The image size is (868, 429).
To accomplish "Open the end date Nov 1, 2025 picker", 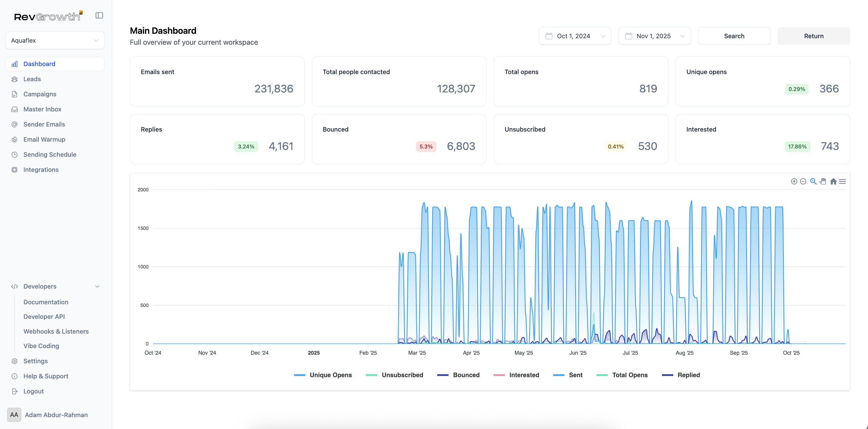I will [x=654, y=36].
